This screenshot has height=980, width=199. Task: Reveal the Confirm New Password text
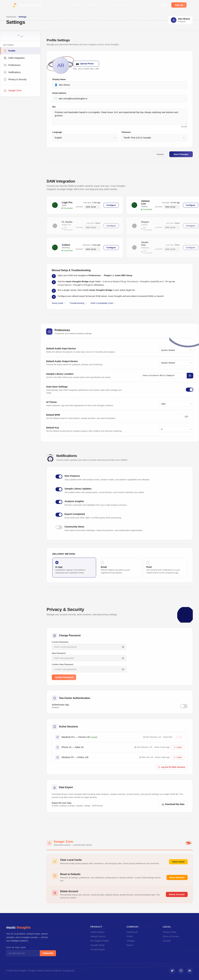click(123, 669)
